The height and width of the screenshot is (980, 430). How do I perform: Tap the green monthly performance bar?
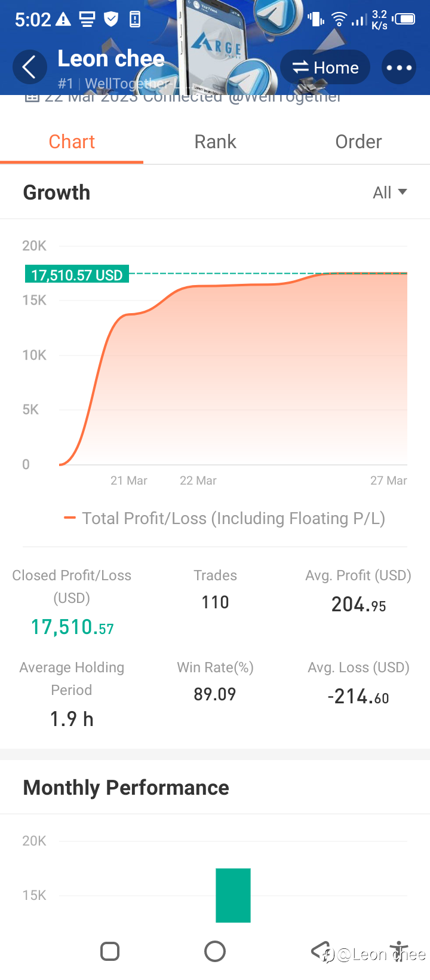[x=233, y=895]
